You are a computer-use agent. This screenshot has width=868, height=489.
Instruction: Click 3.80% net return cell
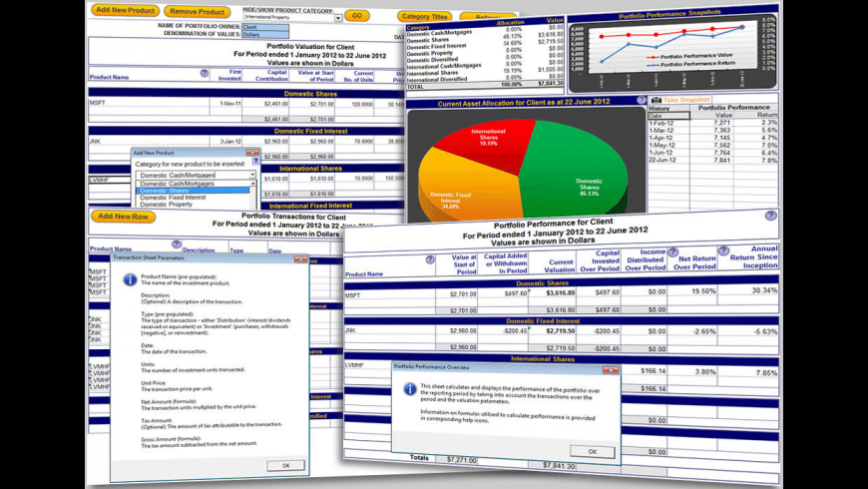pos(705,372)
